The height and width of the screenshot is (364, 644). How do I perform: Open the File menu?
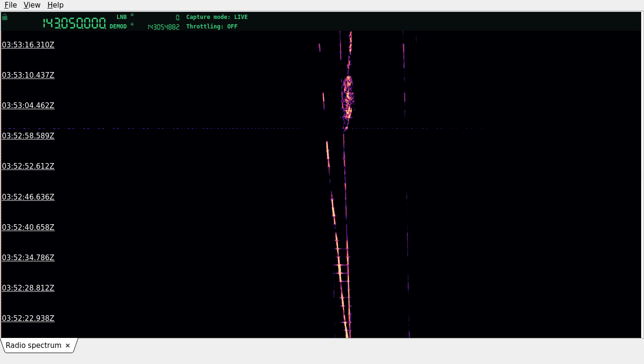[x=10, y=5]
